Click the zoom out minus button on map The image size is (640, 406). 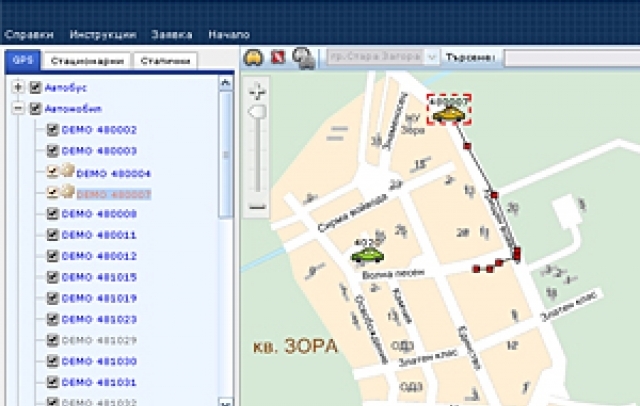(x=258, y=205)
